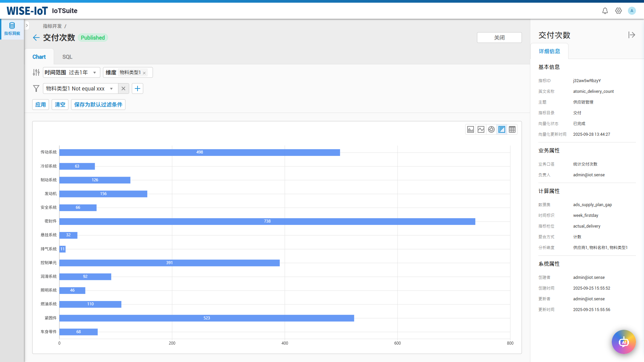Remove the 物料类型1 dimension tag
Screen dimensions: 644x362
(x=144, y=73)
